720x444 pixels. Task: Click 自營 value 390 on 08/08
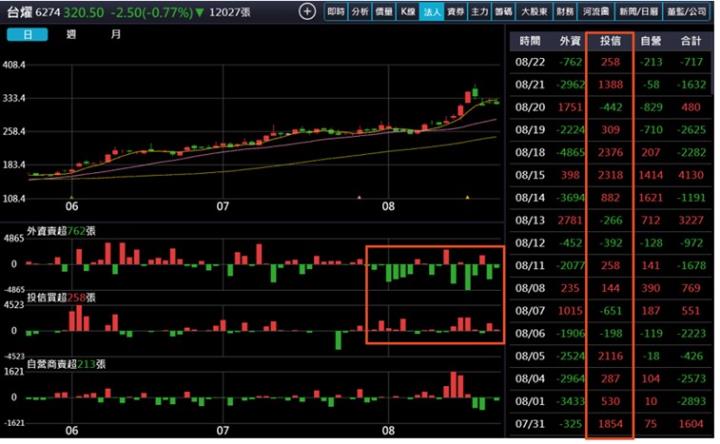(651, 288)
